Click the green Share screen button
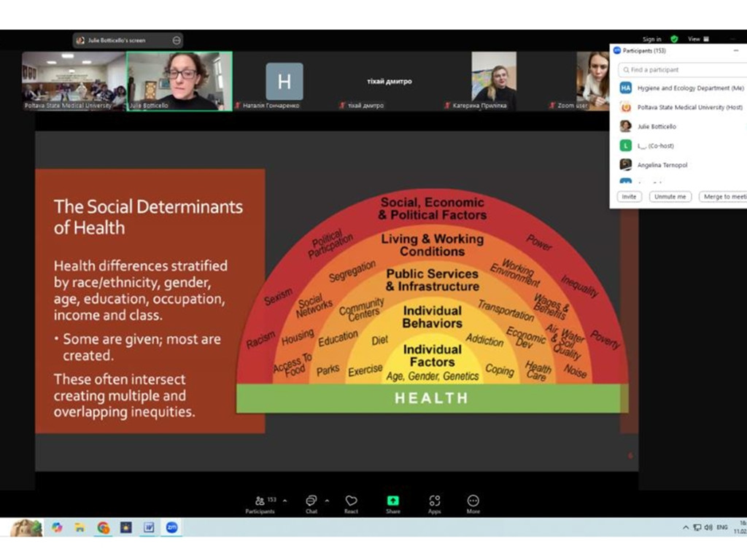This screenshot has height=560, width=747. (393, 504)
